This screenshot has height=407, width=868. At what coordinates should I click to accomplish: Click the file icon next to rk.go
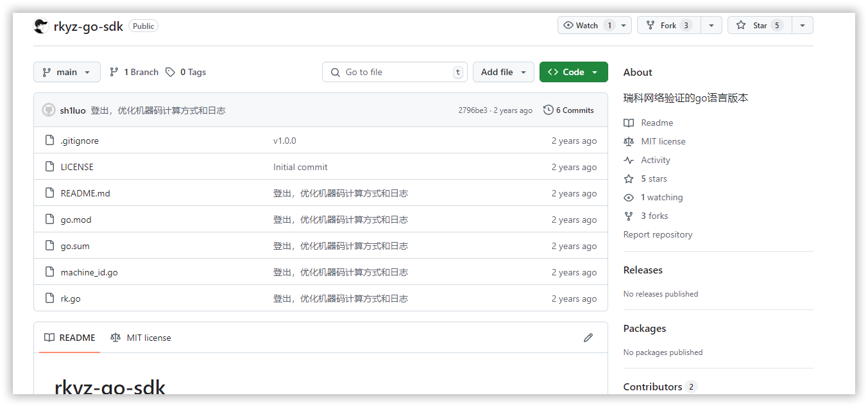pyautogui.click(x=49, y=299)
